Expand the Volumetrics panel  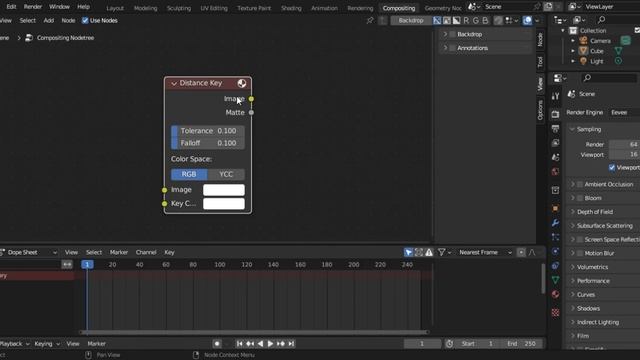coord(573,267)
